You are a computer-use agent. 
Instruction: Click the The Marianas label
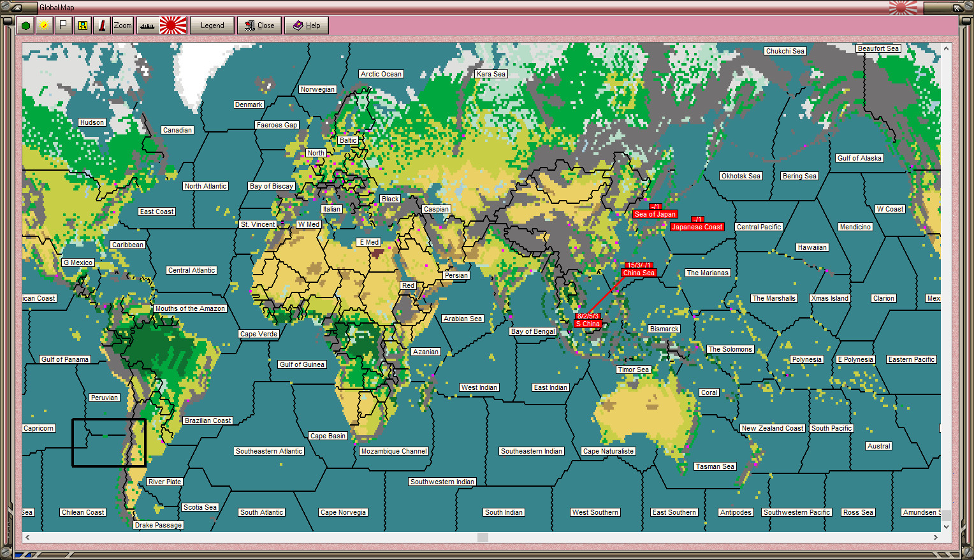pyautogui.click(x=708, y=273)
